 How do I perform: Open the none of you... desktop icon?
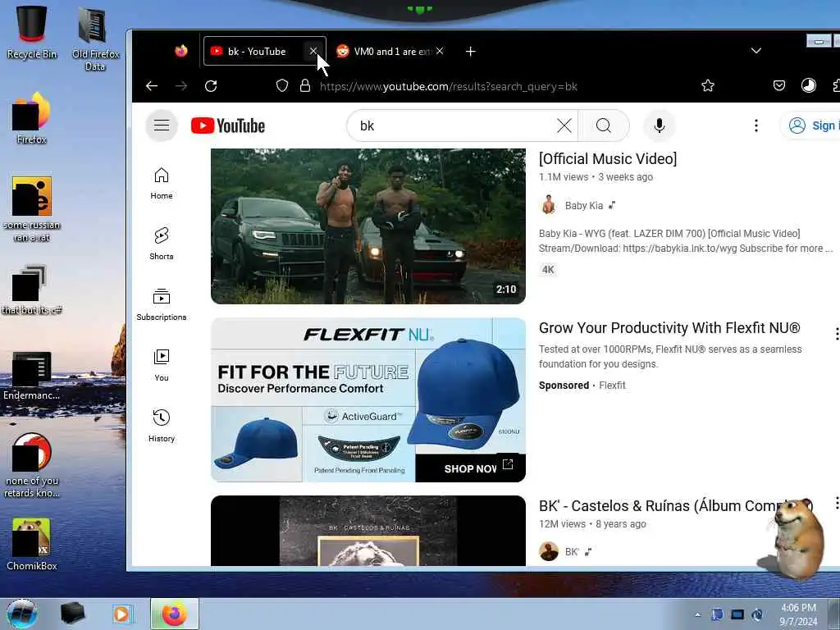click(32, 465)
